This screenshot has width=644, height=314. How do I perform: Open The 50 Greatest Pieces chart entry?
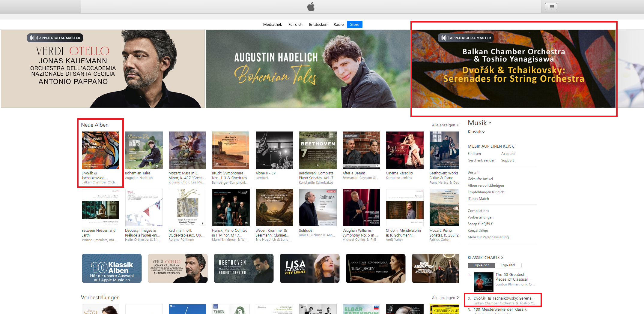click(510, 277)
